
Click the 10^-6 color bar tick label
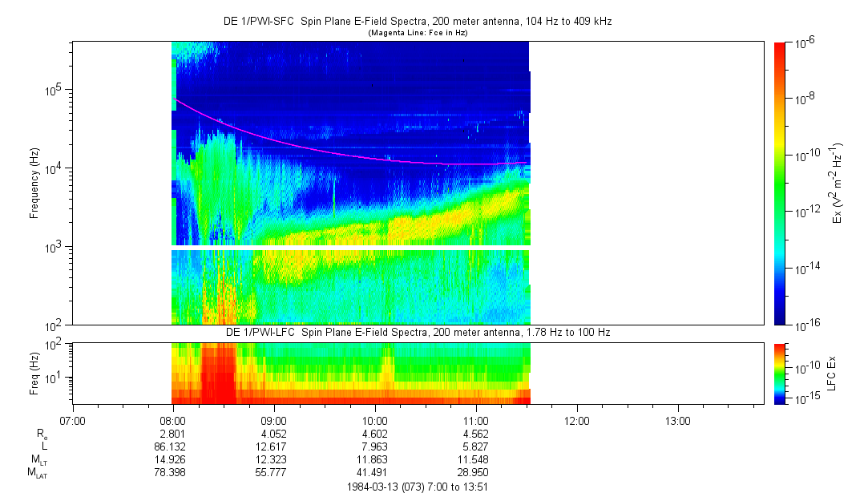pos(806,42)
